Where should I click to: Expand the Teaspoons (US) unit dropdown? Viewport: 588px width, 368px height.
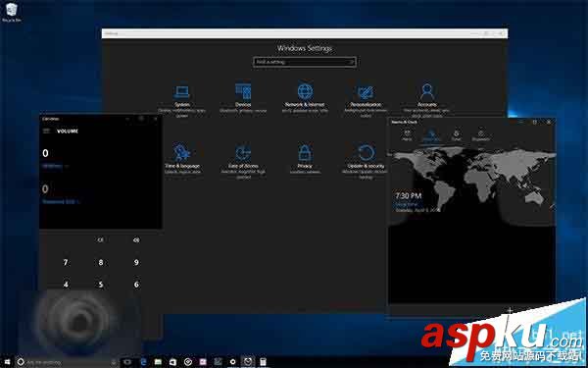(62, 201)
